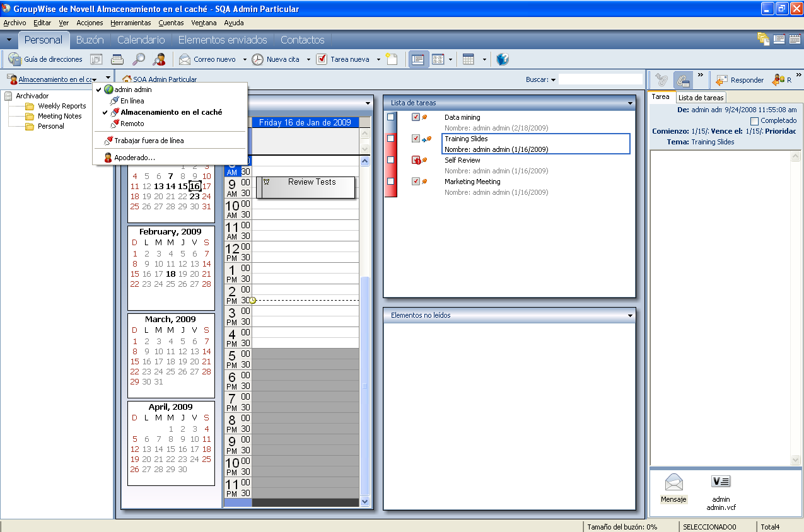804x532 pixels.
Task: Click the properties icon next to Guía de direcciones
Action: click(x=96, y=59)
